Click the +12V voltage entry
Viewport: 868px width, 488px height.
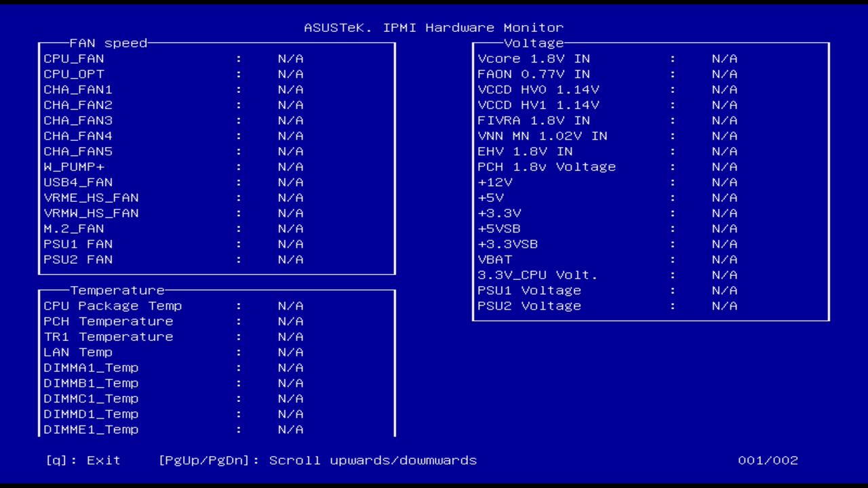pos(495,182)
